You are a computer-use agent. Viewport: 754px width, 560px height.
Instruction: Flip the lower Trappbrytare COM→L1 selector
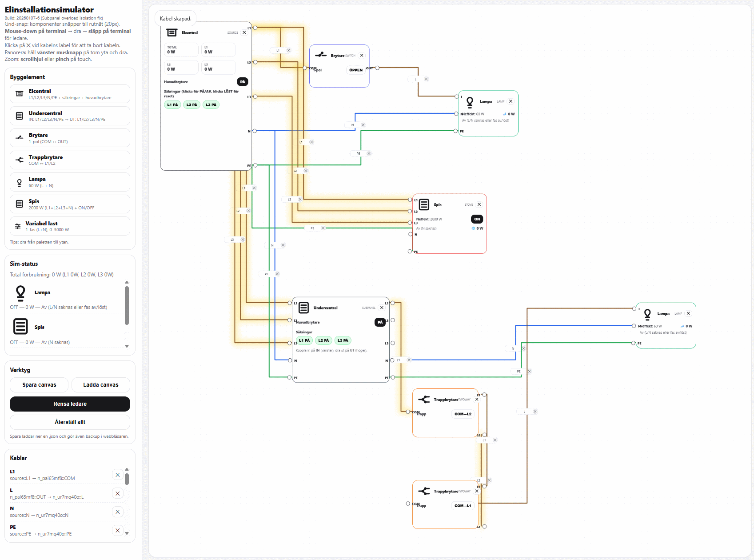pos(463,506)
